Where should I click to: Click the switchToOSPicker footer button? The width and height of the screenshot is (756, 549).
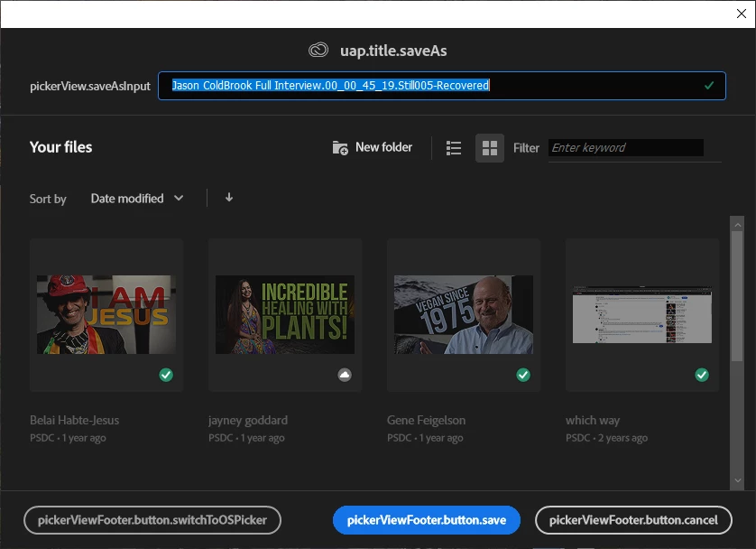coord(152,520)
